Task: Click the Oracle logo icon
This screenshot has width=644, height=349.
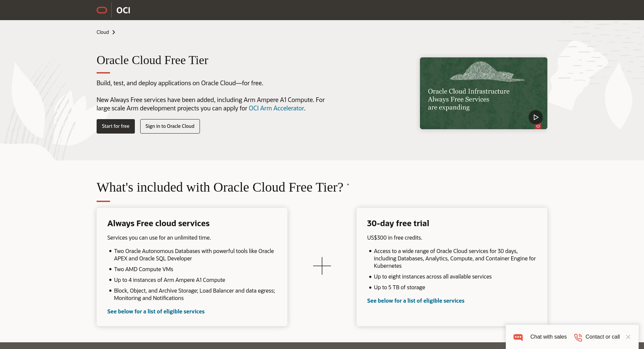Action: tap(102, 10)
